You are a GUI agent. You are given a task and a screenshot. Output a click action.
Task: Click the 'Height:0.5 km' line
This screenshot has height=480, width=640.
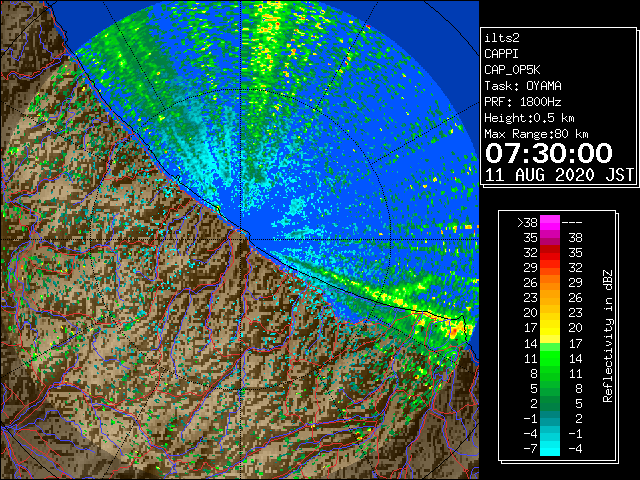click(529, 118)
